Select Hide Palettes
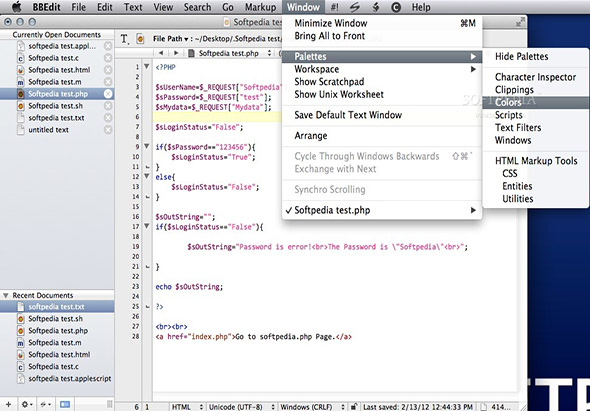Viewport: 590px width, 411px height. (x=535, y=57)
